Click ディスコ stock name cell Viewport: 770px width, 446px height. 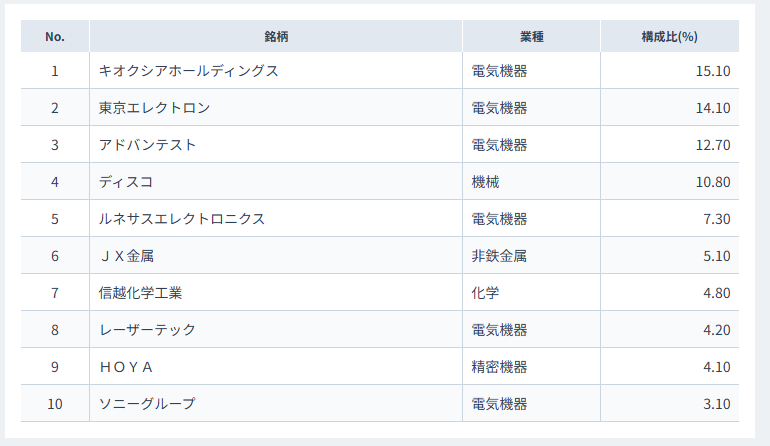(125, 182)
